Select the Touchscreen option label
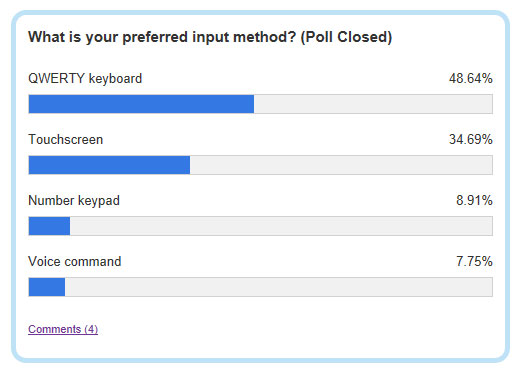The image size is (521, 374). point(66,139)
